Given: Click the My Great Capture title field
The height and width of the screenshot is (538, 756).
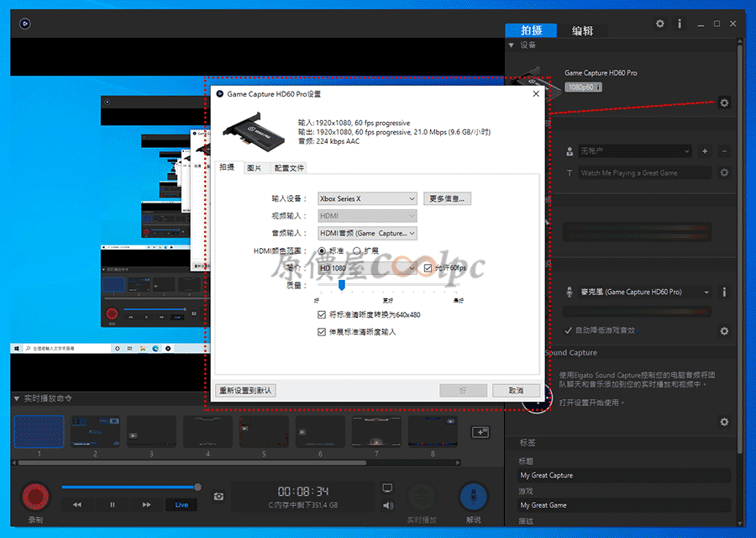Looking at the screenshot, I should 624,475.
